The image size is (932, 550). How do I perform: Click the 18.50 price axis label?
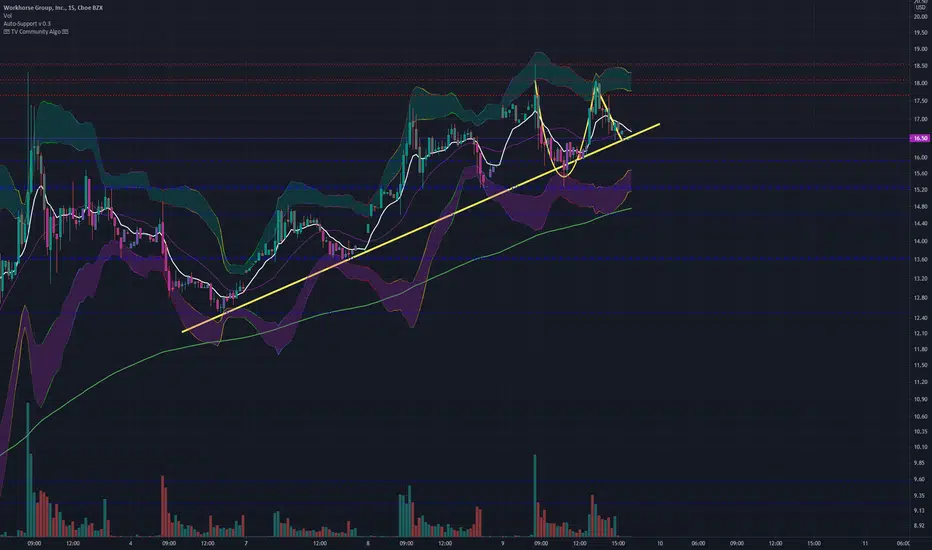click(920, 66)
